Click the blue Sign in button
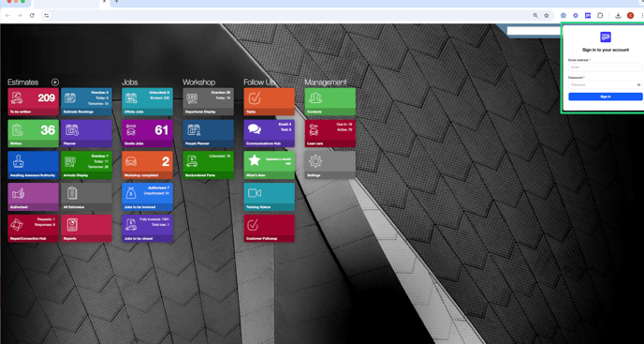Viewport: 644px width, 344px height. click(606, 97)
